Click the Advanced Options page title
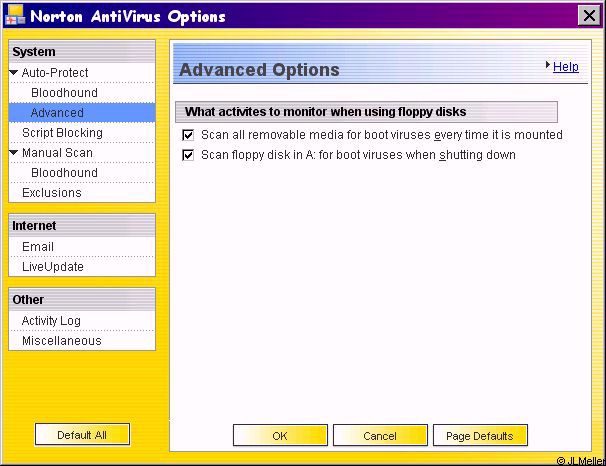 [x=259, y=70]
